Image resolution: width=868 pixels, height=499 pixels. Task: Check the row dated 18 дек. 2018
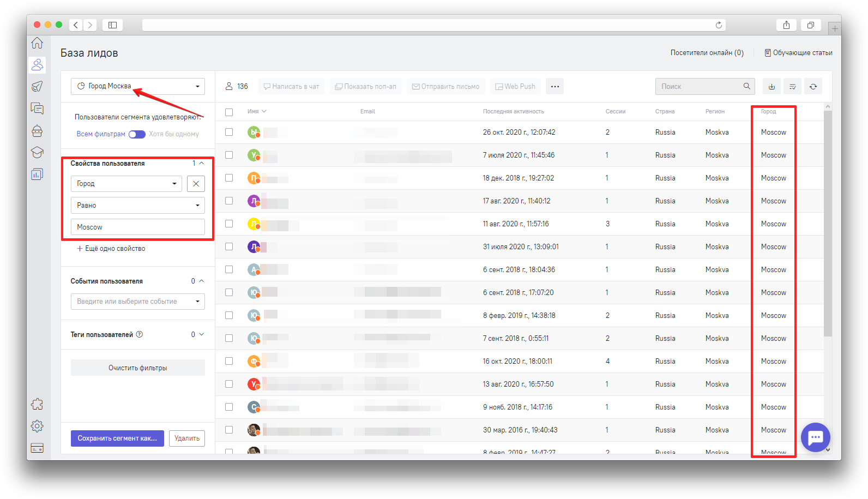click(x=229, y=178)
